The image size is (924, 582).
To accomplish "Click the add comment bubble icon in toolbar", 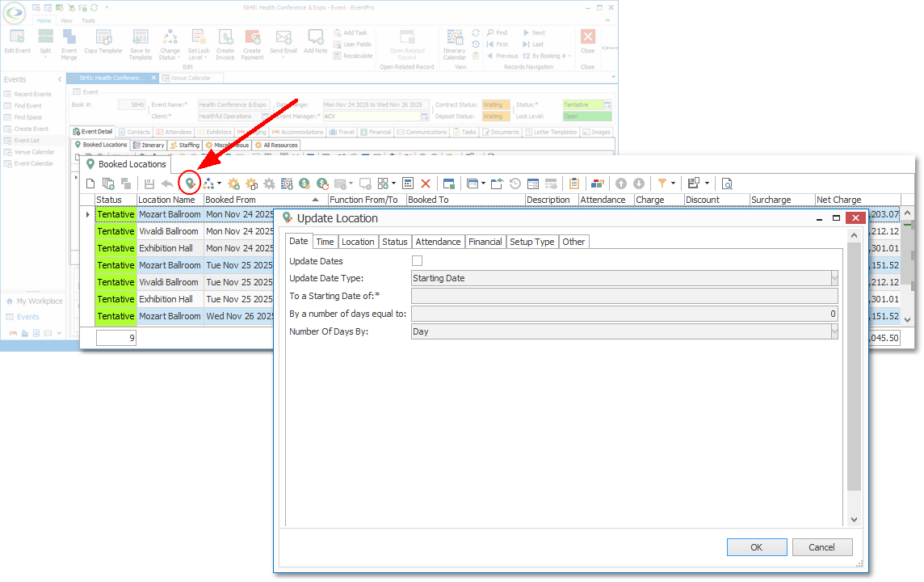I will coord(365,183).
